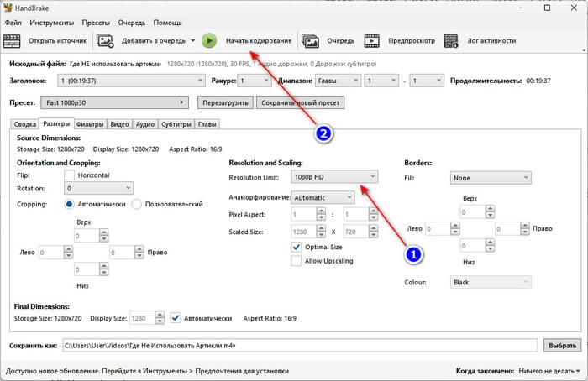
Task: Enable the Allow Upscaling checkbox
Action: 297,261
